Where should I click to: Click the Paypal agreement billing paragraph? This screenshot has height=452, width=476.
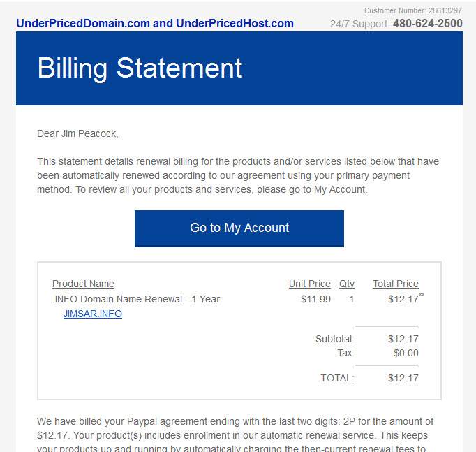pos(235,435)
